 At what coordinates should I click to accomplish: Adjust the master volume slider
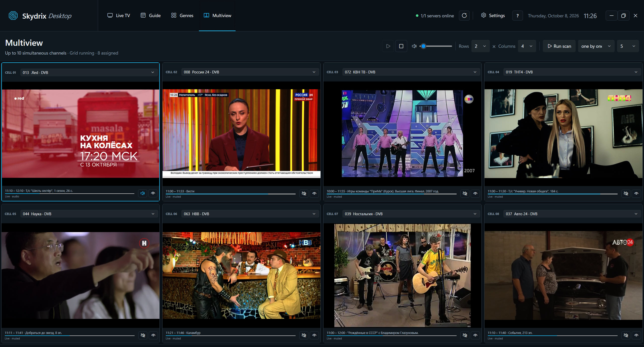pyautogui.click(x=436, y=46)
